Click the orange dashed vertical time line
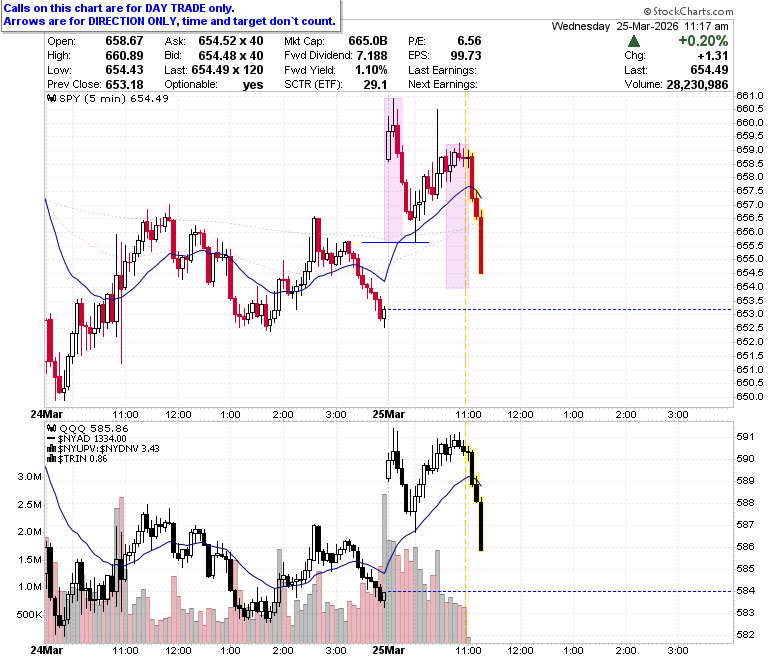 (x=466, y=249)
